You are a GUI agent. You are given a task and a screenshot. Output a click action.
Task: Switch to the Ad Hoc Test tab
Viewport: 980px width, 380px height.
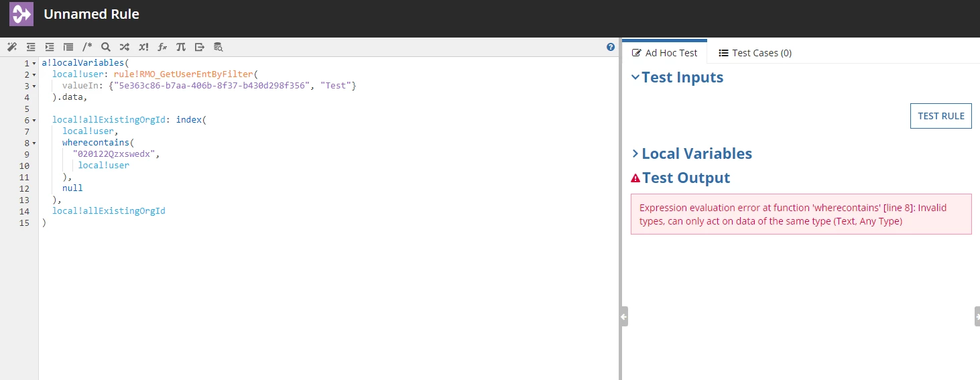tap(665, 52)
